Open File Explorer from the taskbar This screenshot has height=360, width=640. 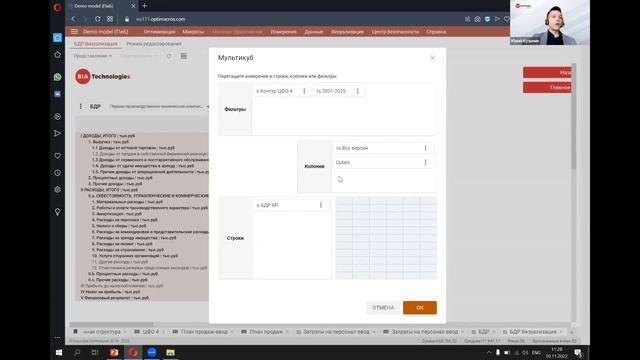click(x=170, y=353)
